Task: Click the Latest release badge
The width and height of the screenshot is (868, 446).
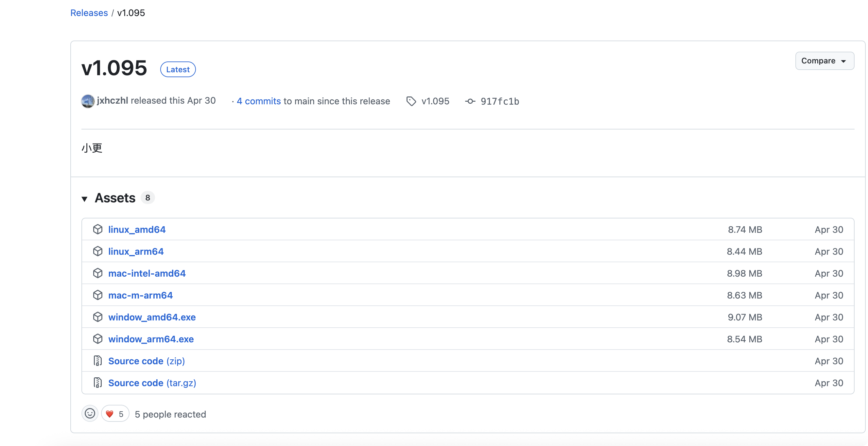Action: pyautogui.click(x=178, y=69)
